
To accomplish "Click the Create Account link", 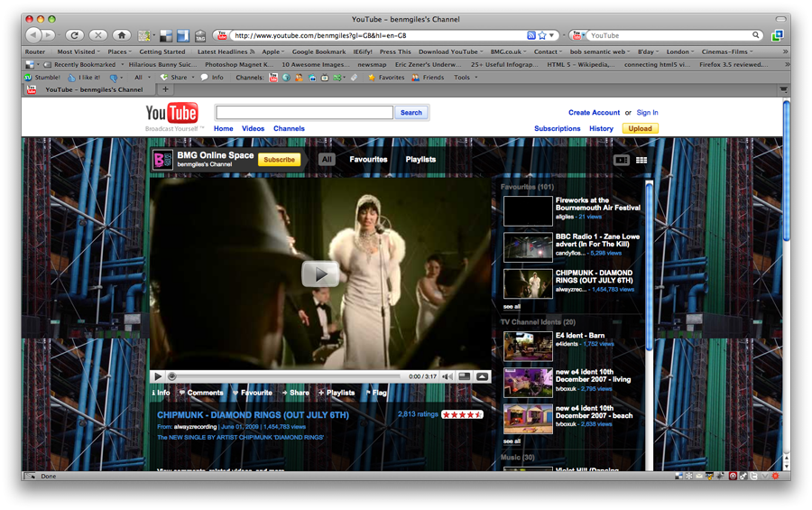I will 594,113.
